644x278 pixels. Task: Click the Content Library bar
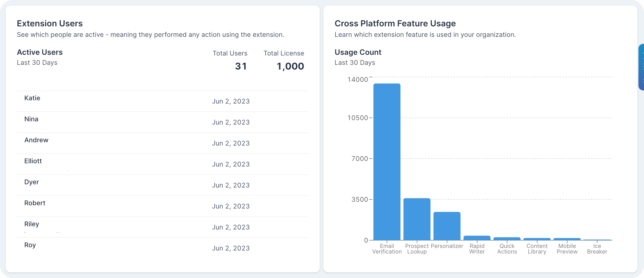tap(537, 239)
